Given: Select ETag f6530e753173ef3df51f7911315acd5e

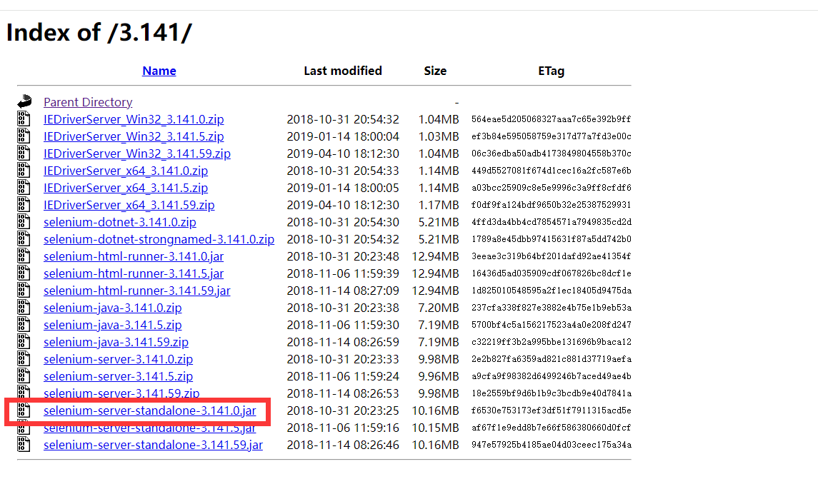Looking at the screenshot, I should 552,410.
